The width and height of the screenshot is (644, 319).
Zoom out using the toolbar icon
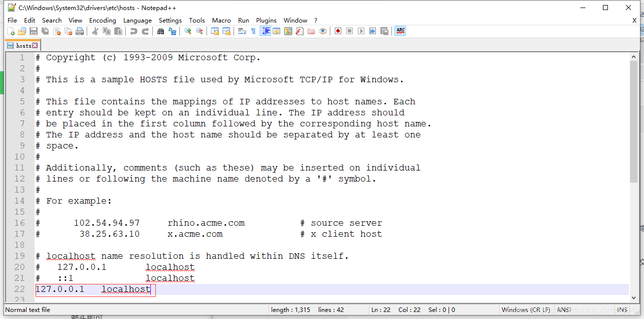(199, 31)
